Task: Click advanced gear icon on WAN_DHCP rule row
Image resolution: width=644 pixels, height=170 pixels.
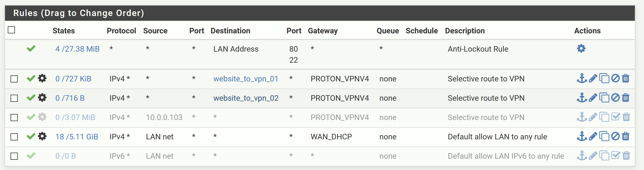Action: (42, 136)
